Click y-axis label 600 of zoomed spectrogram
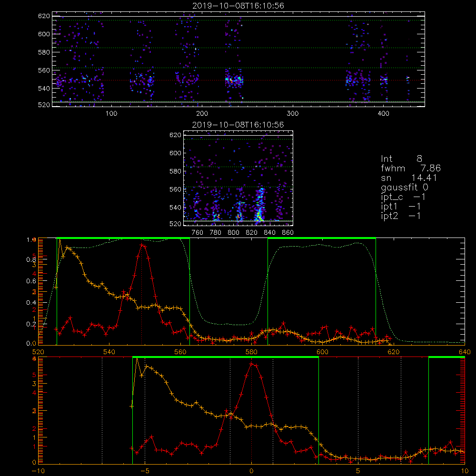The image size is (476, 476). pyautogui.click(x=175, y=153)
